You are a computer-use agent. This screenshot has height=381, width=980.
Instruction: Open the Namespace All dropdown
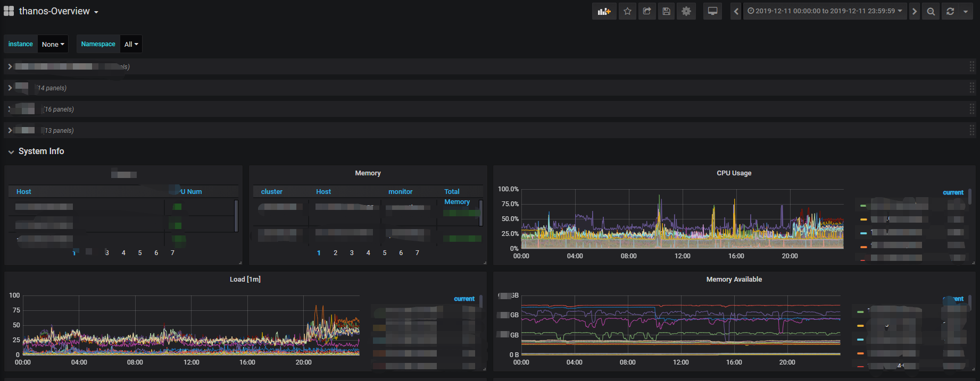point(131,44)
